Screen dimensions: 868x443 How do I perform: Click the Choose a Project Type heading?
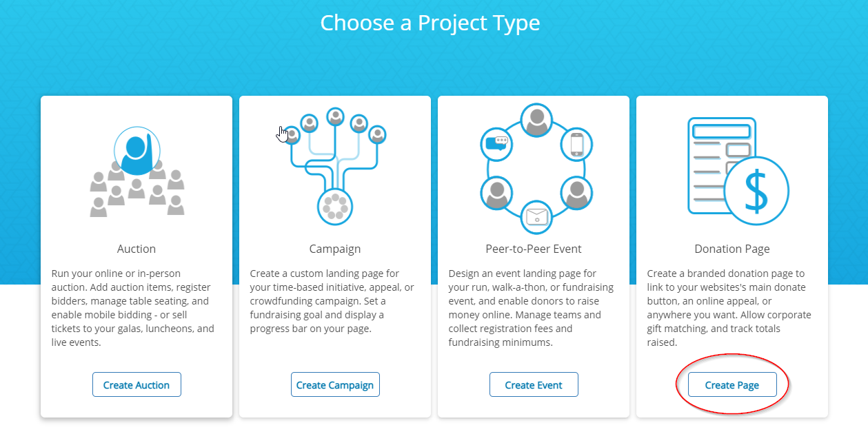click(x=430, y=23)
